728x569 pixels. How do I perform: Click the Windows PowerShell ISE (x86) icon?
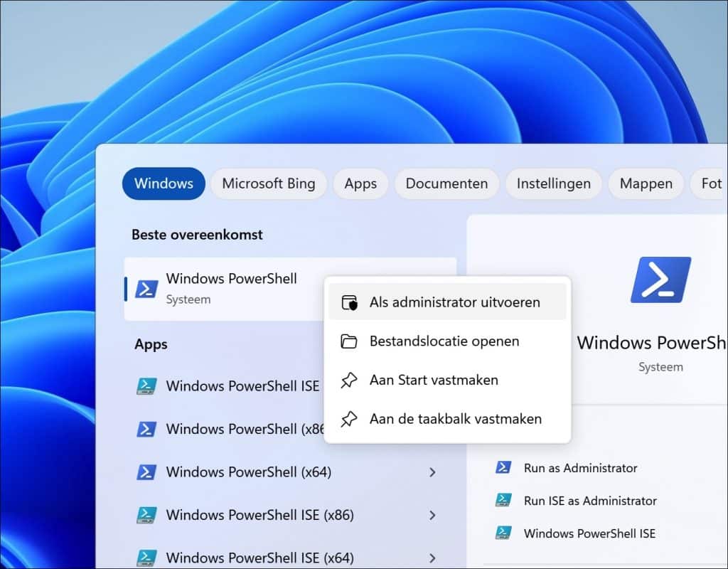[146, 515]
